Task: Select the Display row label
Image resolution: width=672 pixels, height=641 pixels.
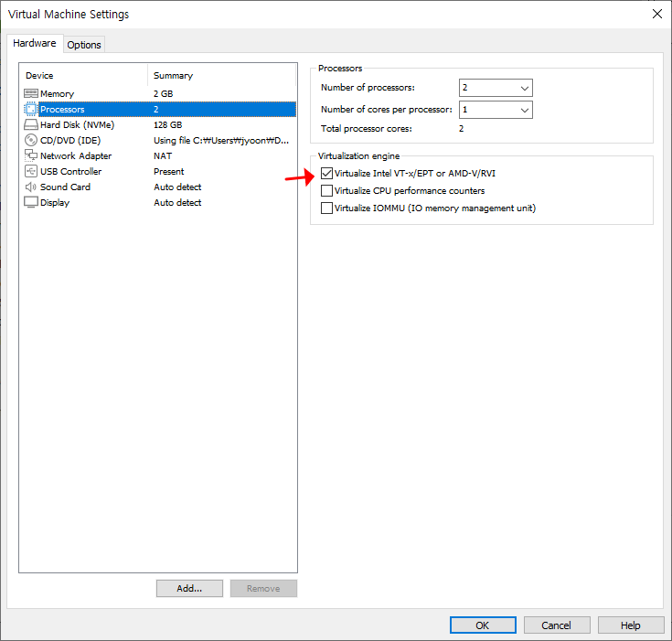Action: tap(55, 202)
